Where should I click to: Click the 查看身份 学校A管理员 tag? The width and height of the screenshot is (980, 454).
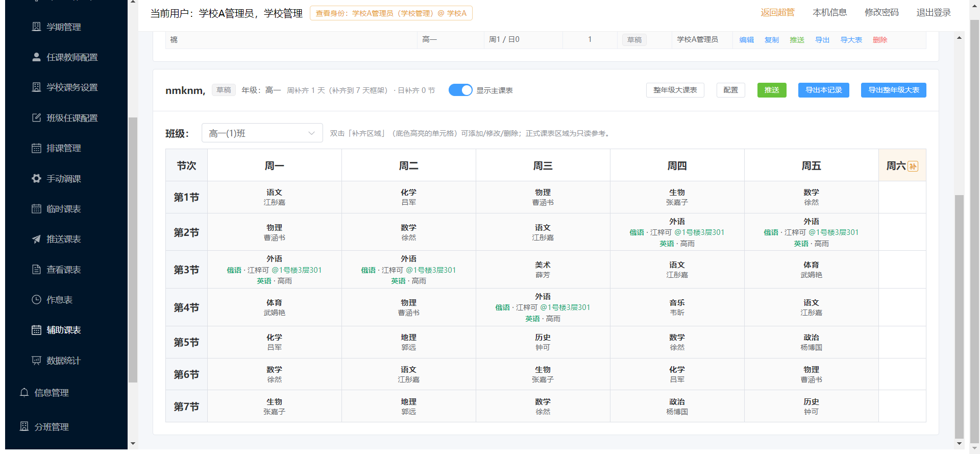pos(391,13)
